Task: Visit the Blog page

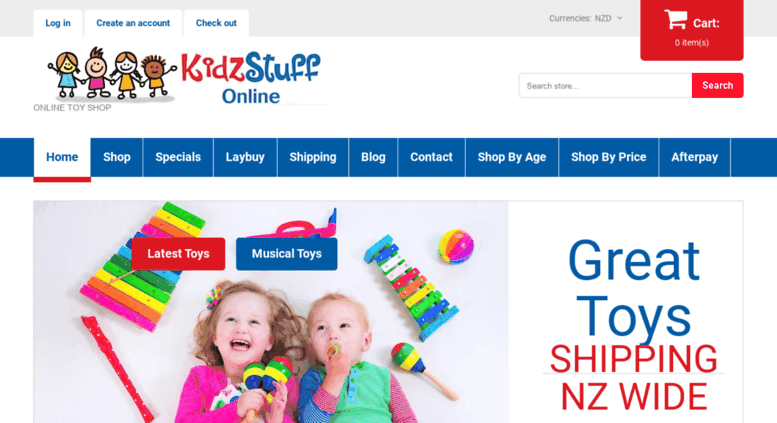Action: pyautogui.click(x=373, y=157)
